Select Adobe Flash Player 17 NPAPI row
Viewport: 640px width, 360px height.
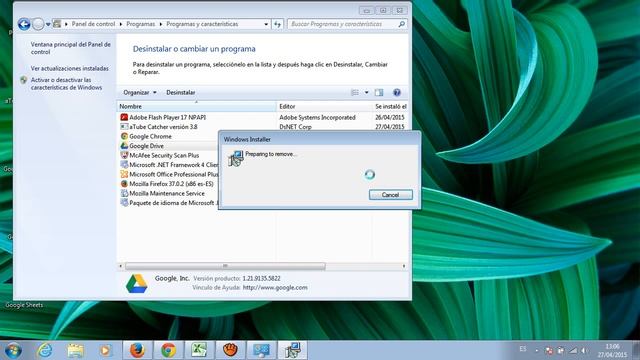pos(263,118)
